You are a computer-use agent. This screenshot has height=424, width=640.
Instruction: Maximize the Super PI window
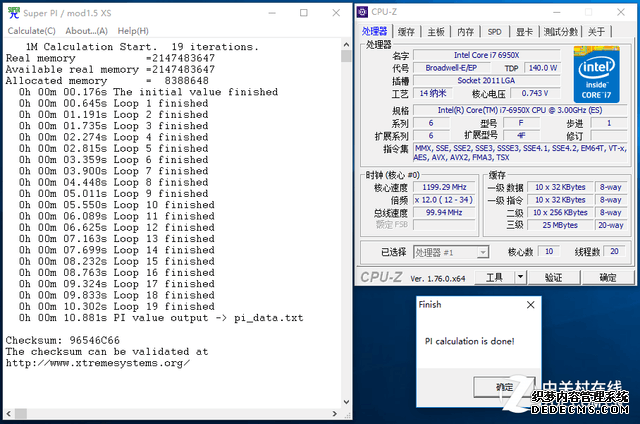tap(304, 13)
